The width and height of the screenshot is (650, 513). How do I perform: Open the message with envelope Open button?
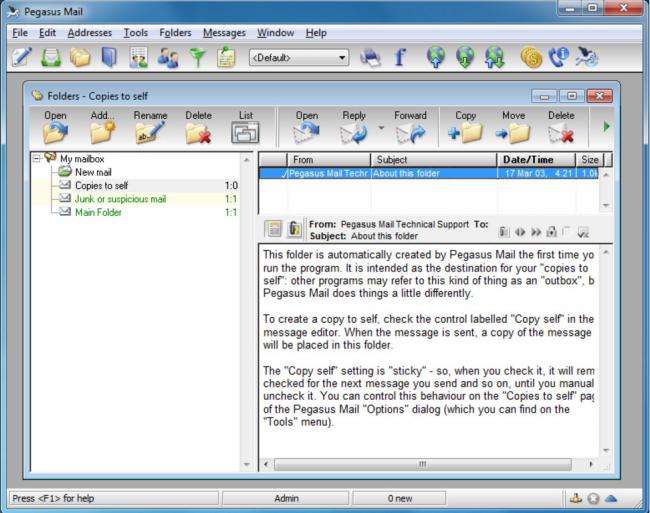307,127
